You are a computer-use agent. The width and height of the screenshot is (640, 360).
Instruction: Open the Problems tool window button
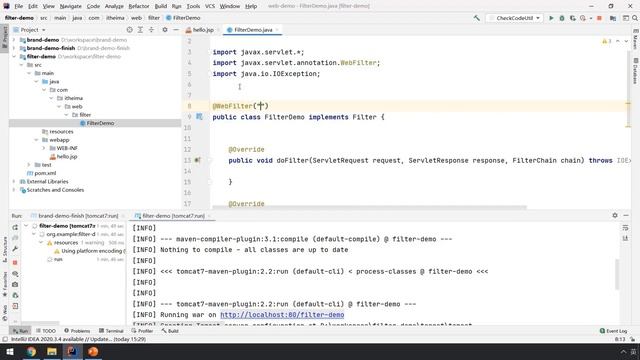pyautogui.click(x=77, y=331)
